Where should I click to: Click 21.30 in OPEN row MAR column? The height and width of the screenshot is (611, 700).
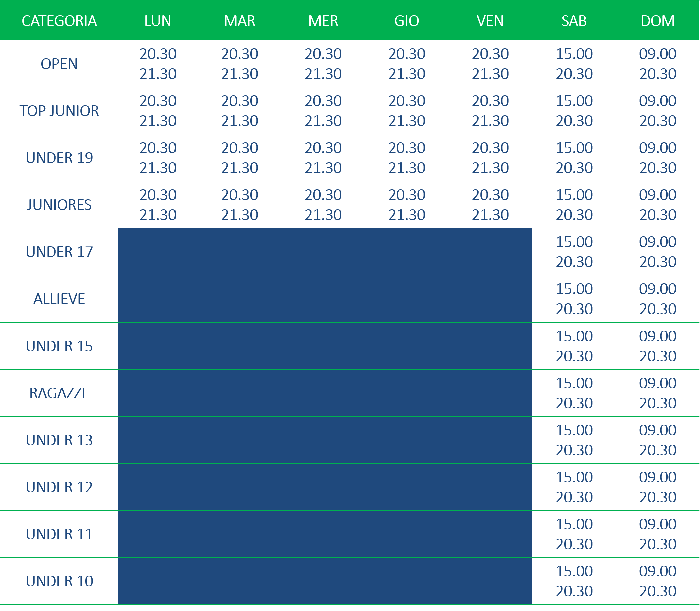240,74
